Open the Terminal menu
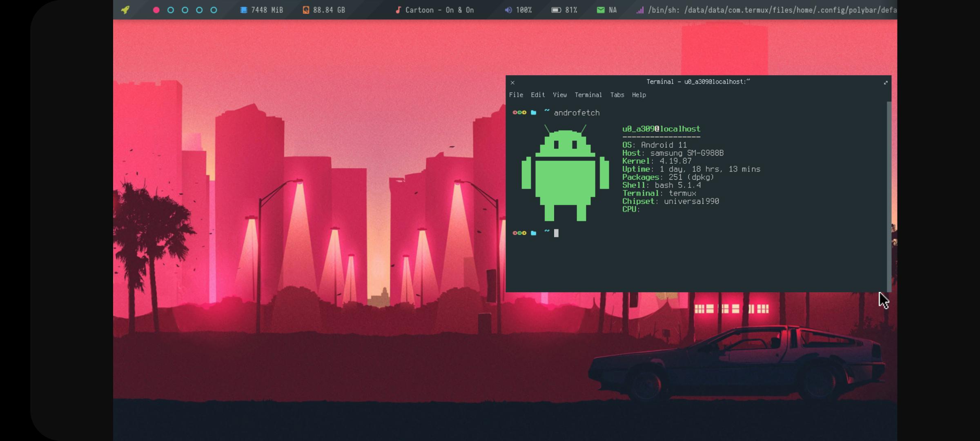Viewport: 980px width, 441px height. tap(588, 95)
